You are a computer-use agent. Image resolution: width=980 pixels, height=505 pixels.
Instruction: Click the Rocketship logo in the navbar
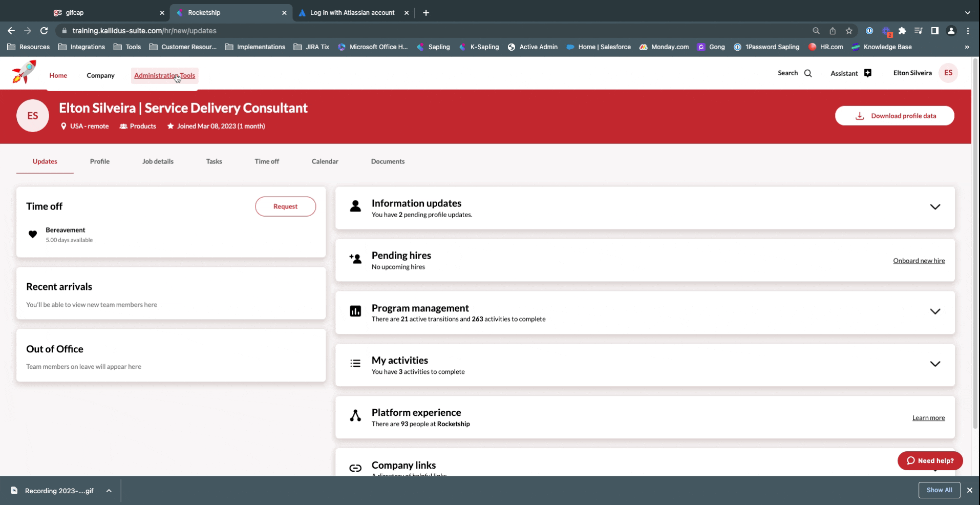pos(23,72)
